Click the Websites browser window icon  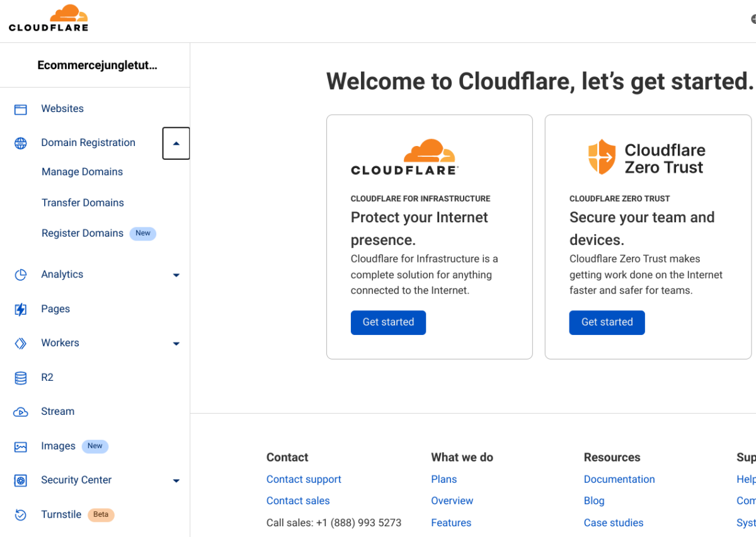[21, 110]
